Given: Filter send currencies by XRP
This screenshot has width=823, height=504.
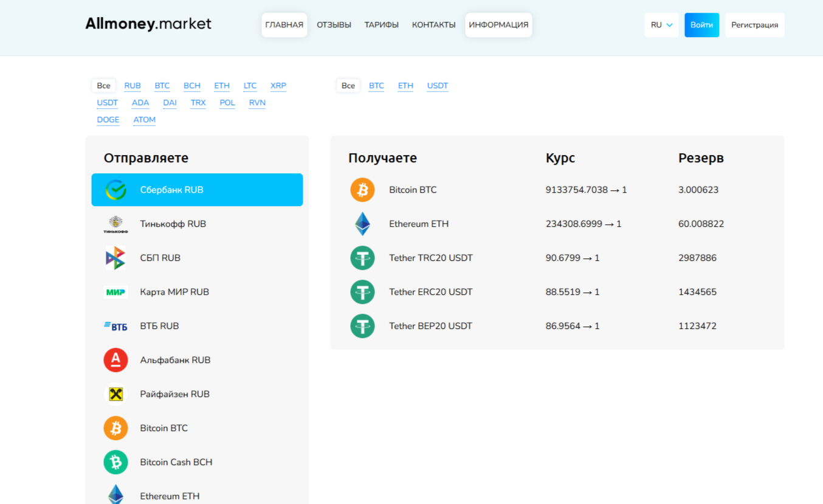Looking at the screenshot, I should click(278, 86).
